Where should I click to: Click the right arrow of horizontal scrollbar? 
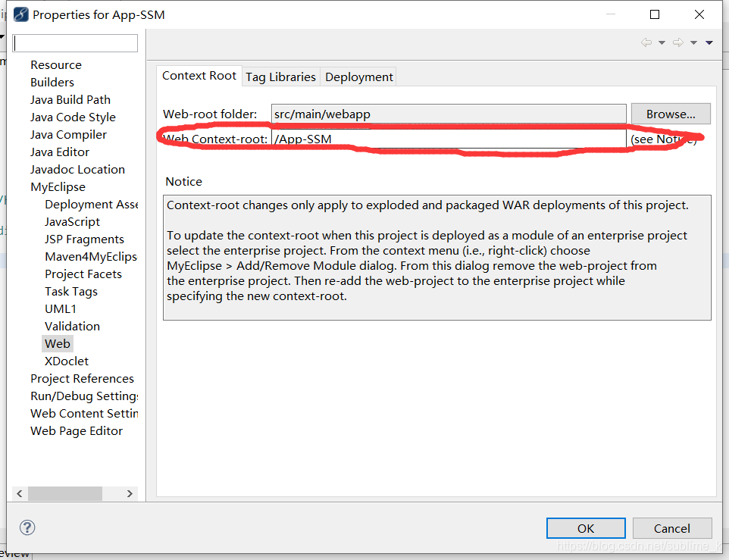click(x=130, y=493)
